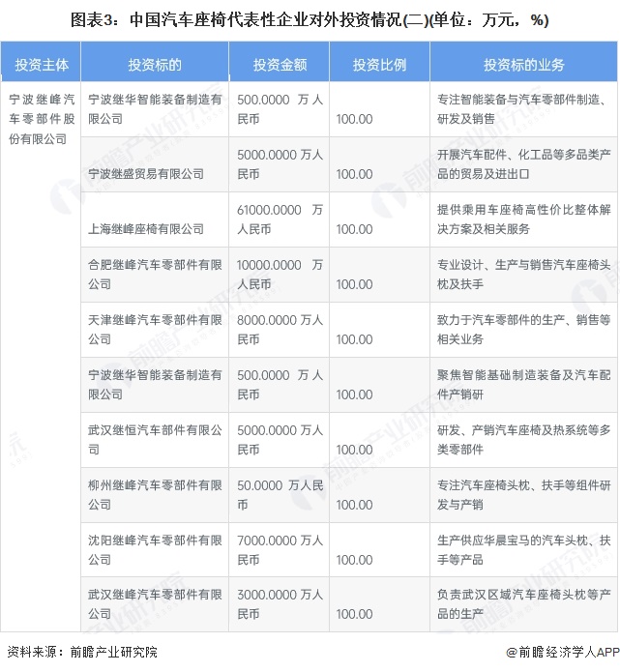Click the 沈阳继峰汽车零部件有限公司 cell
620x672 pixels.
click(155, 549)
